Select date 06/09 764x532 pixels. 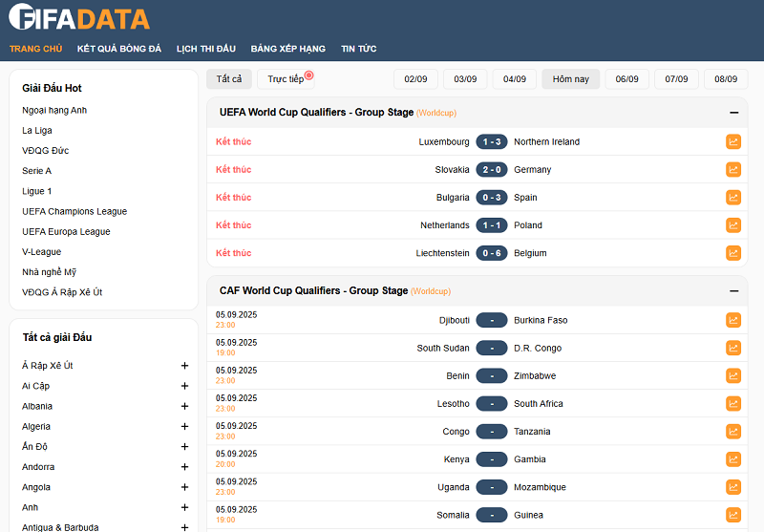click(x=627, y=79)
